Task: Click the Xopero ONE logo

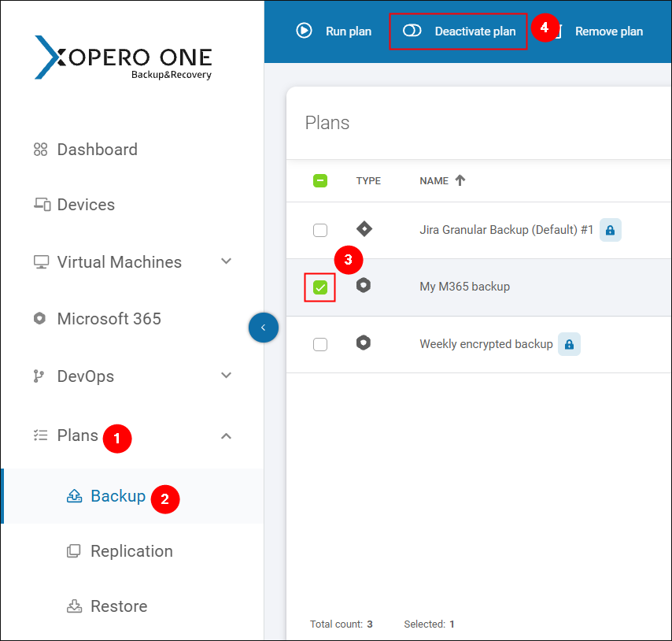Action: pos(123,57)
